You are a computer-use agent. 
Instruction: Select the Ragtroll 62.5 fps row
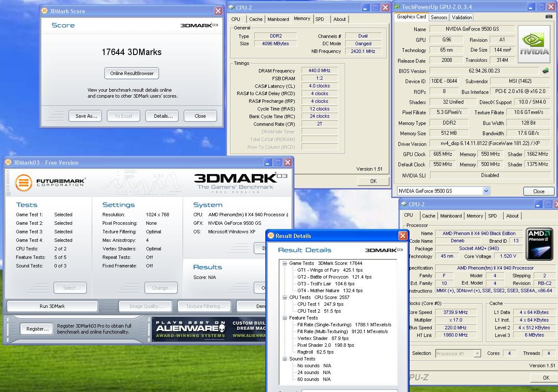tap(315, 352)
